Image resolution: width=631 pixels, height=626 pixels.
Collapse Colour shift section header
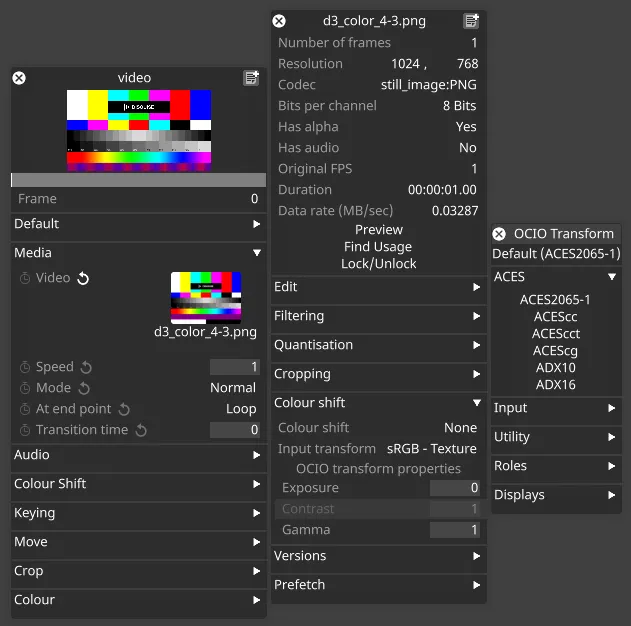(379, 403)
